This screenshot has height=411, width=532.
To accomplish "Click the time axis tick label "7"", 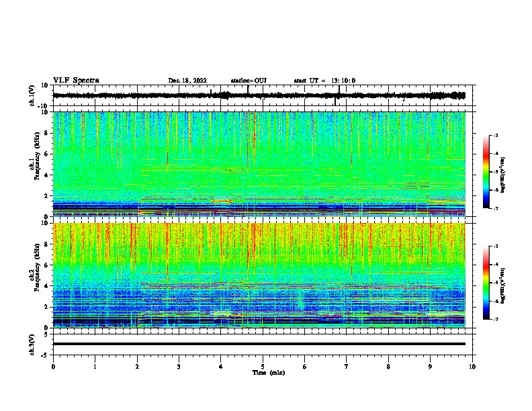I will [347, 367].
